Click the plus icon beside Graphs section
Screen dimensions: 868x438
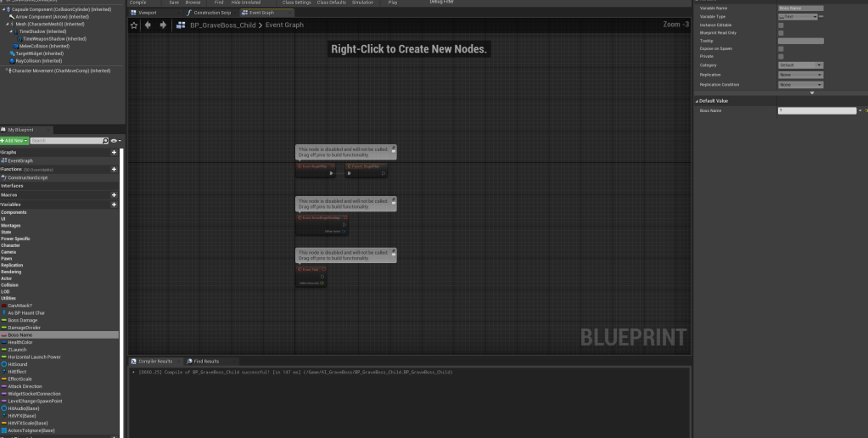coord(114,152)
